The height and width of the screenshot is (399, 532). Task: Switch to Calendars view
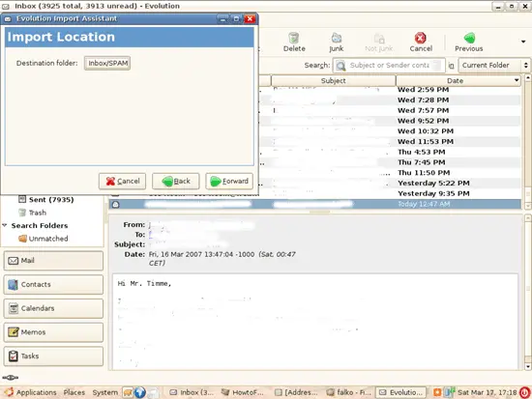pos(53,308)
